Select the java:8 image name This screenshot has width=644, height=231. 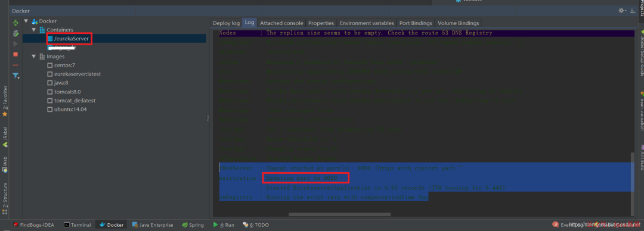coord(61,83)
